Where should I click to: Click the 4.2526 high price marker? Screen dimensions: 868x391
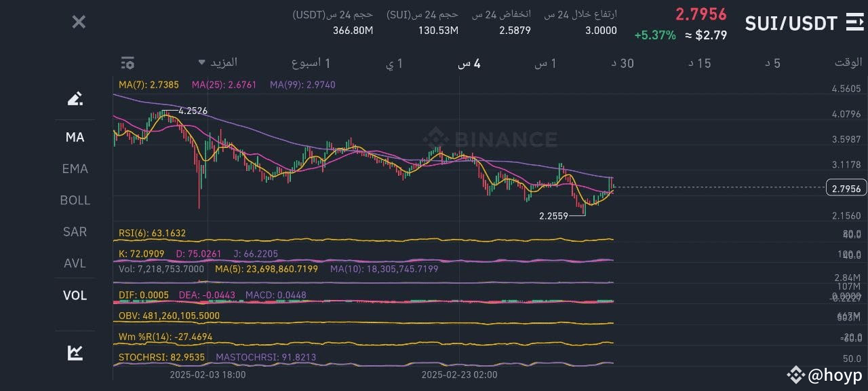(x=193, y=111)
